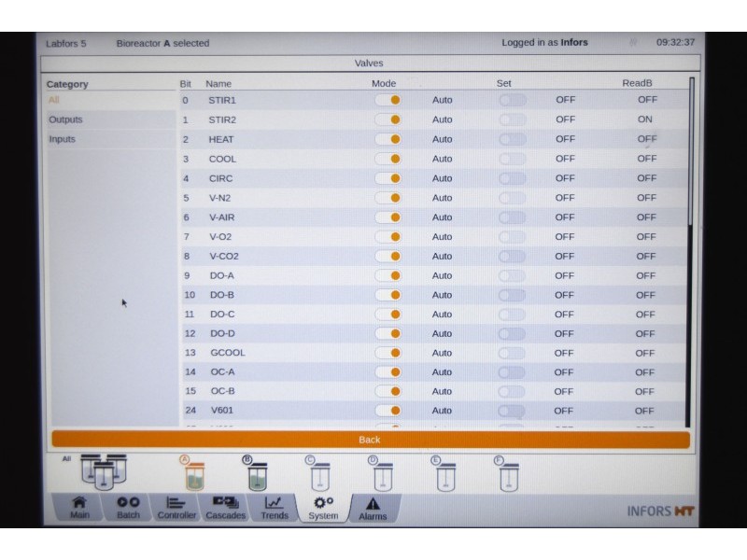Toggle the Set switch for DO-D
The image size is (747, 560).
click(x=512, y=334)
